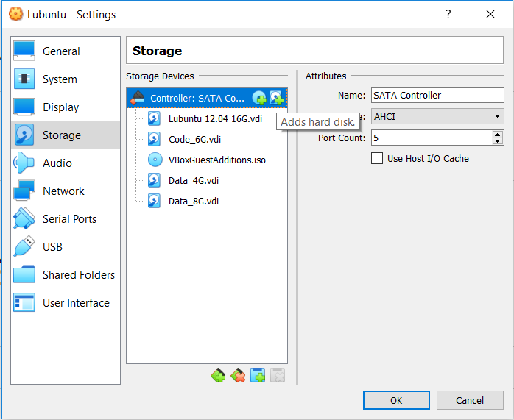Click the grayed remove storage attachment icon
The image size is (514, 420).
(278, 375)
